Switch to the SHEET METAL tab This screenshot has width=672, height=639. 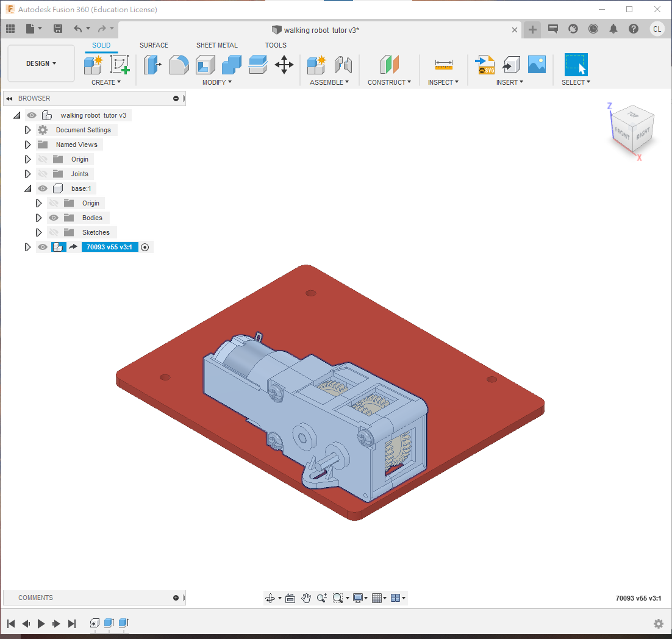tap(216, 45)
